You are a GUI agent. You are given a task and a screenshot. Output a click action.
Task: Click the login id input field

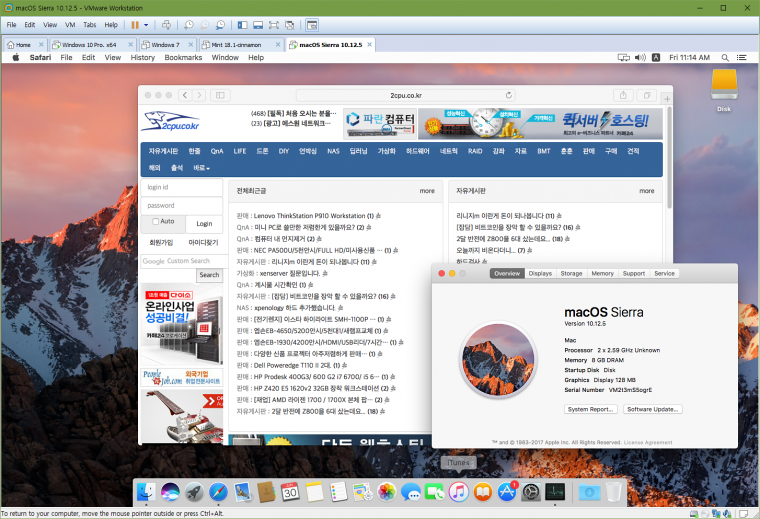point(182,187)
